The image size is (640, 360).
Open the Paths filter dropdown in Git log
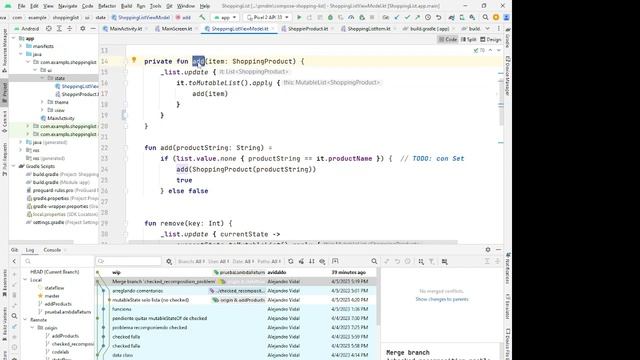pyautogui.click(x=269, y=261)
